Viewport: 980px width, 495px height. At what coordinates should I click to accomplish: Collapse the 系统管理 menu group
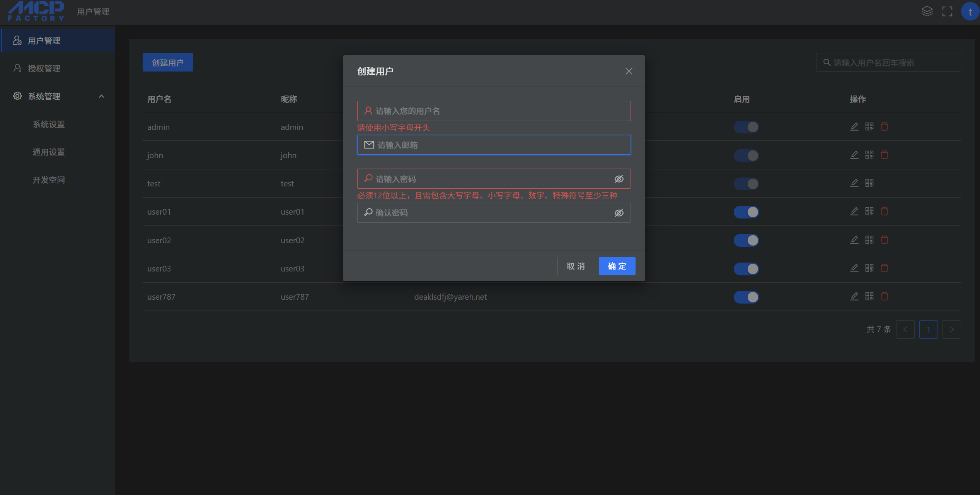(x=101, y=96)
